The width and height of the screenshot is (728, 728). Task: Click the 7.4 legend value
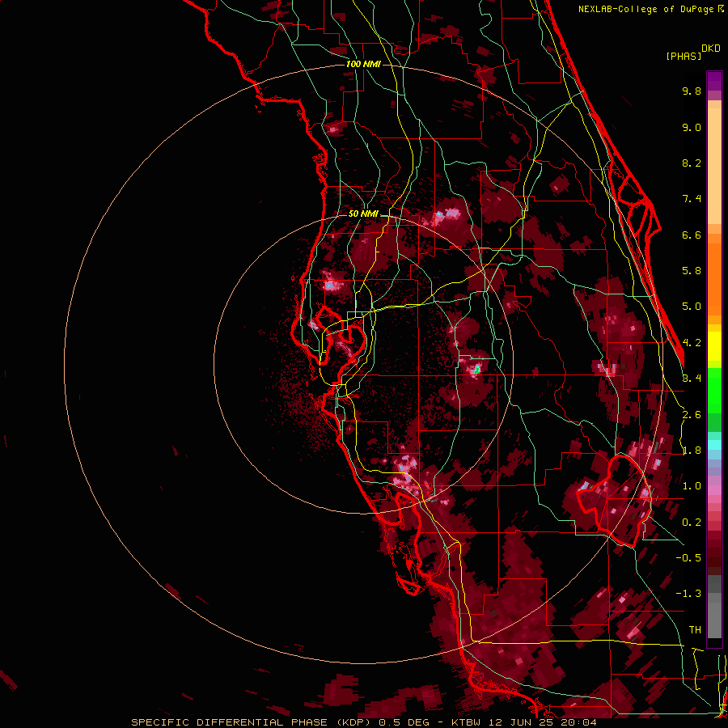692,199
